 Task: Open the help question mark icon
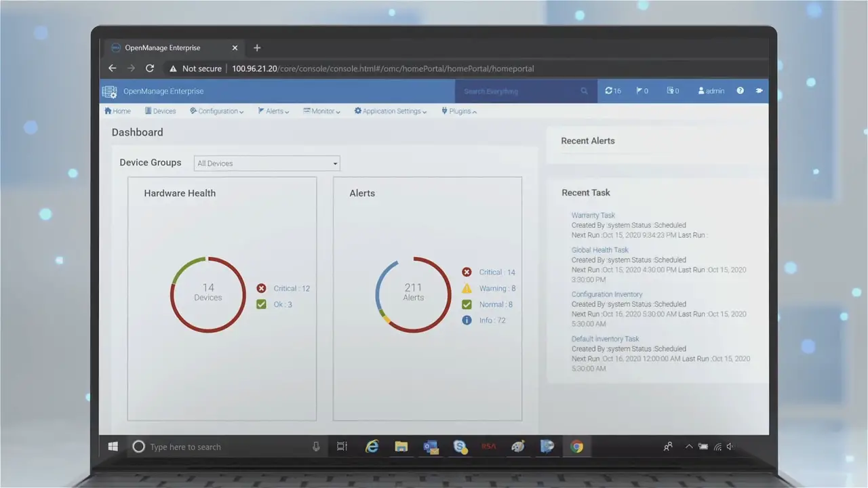click(739, 90)
